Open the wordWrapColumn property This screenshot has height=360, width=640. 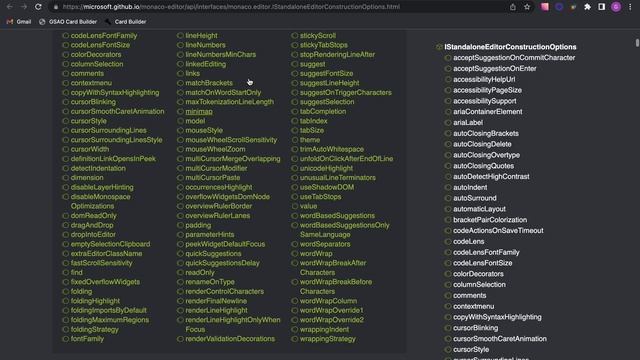[x=328, y=301]
